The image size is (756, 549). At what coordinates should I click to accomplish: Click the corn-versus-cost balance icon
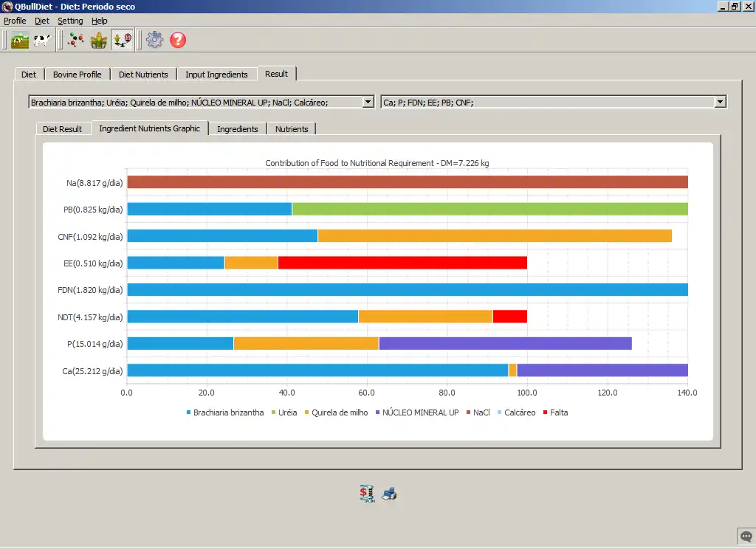pyautogui.click(x=122, y=40)
